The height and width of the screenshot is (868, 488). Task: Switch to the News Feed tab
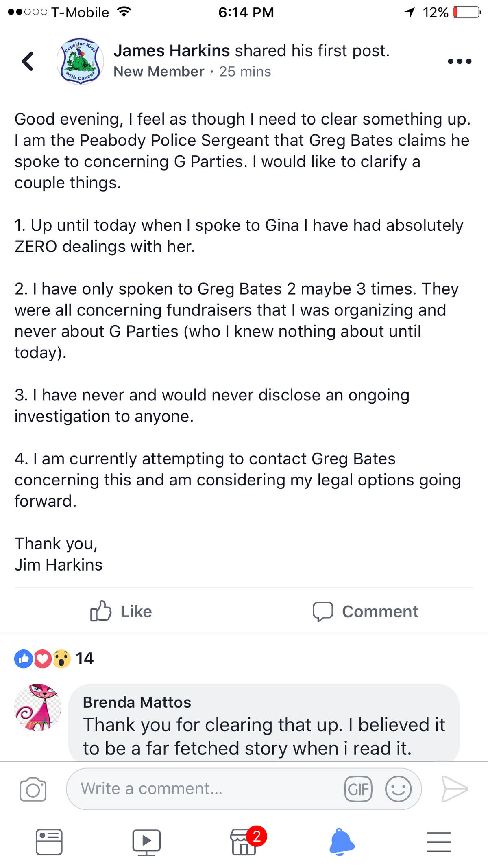49,842
